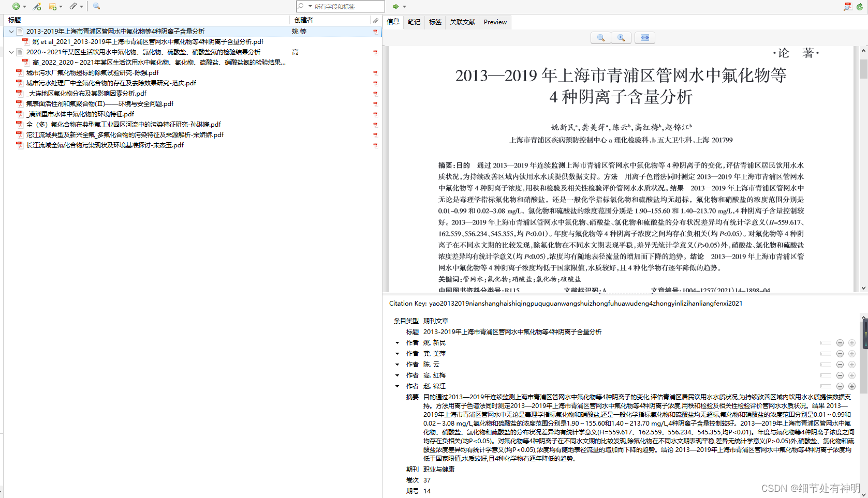The height and width of the screenshot is (498, 868).
Task: Click the attachment paperclip column header
Action: (376, 20)
